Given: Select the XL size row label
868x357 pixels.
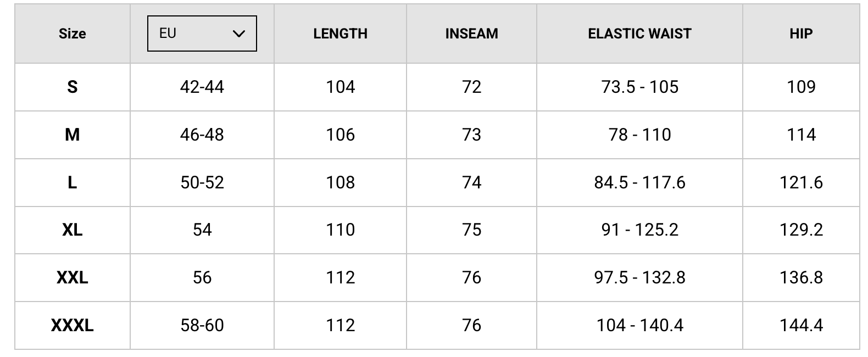Looking at the screenshot, I should point(73,230).
